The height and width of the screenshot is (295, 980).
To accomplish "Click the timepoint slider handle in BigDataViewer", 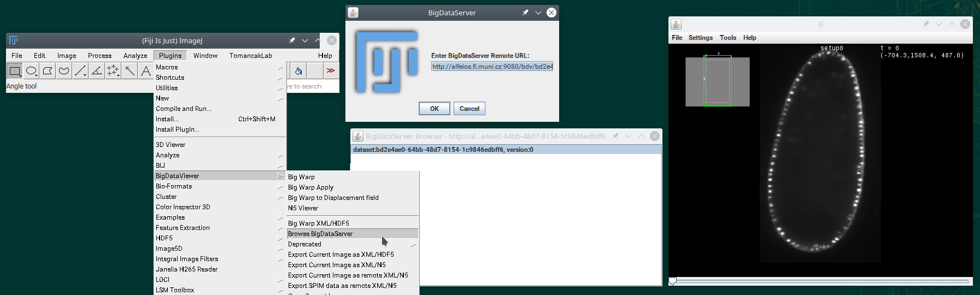I will coord(673,281).
